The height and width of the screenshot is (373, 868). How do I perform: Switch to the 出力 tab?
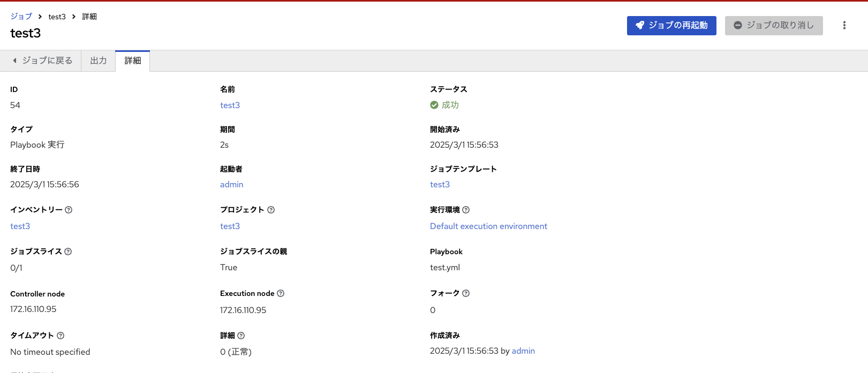point(99,60)
